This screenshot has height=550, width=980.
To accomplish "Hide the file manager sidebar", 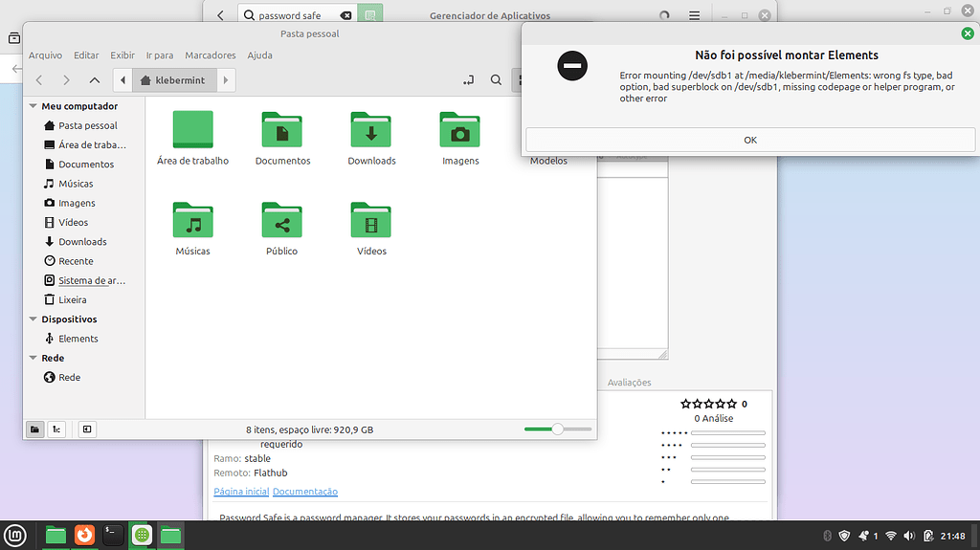I will [87, 429].
